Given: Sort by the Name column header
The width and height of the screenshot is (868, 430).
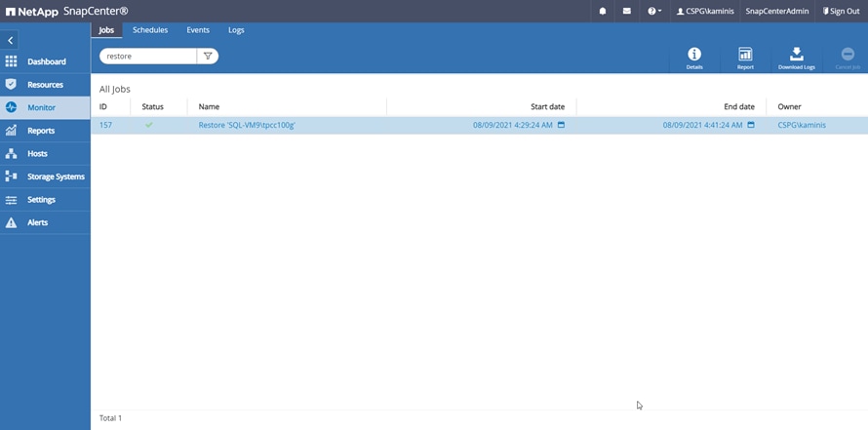Looking at the screenshot, I should 209,107.
